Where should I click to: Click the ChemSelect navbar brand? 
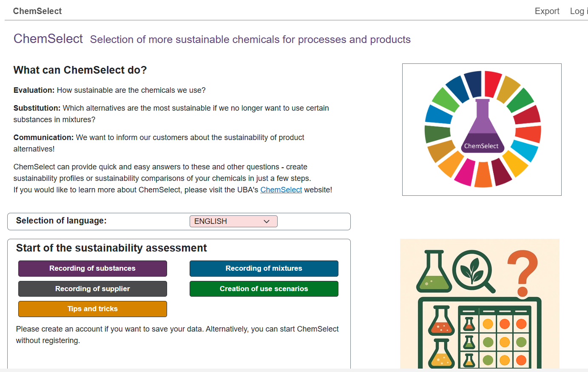pyautogui.click(x=37, y=11)
